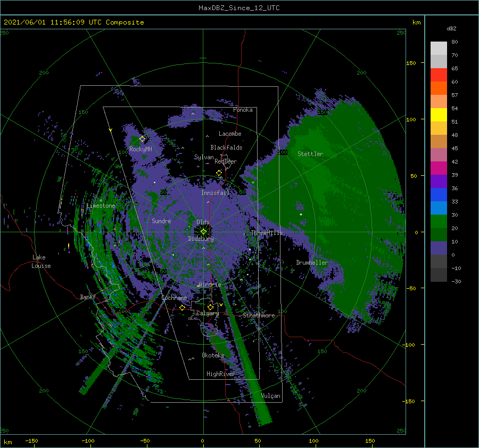The image size is (479, 448).
Task: Click the yellow diamond marker at RockyMH
Action: click(x=142, y=139)
